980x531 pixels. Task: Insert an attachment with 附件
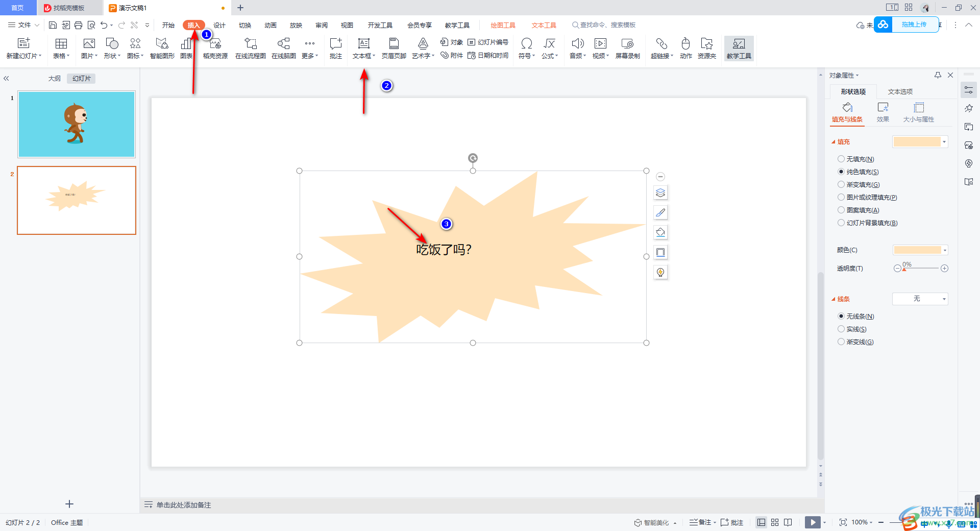452,55
